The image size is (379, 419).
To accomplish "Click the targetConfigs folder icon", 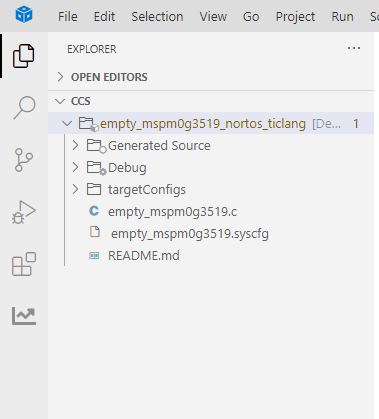I will (x=94, y=189).
